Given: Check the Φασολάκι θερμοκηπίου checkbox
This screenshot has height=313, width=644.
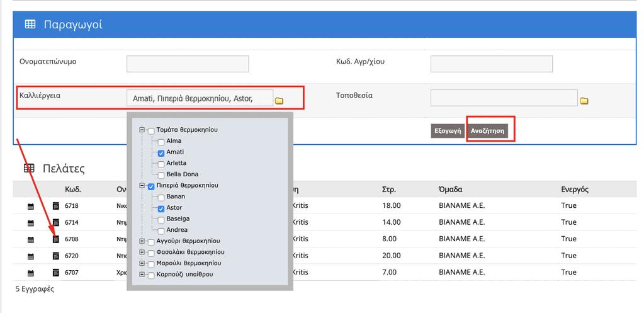Looking at the screenshot, I should point(151,253).
